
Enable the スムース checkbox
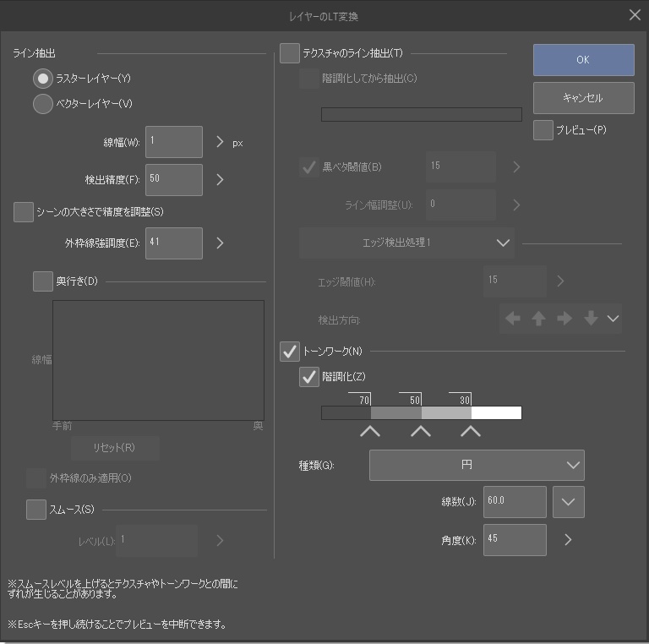click(36, 509)
